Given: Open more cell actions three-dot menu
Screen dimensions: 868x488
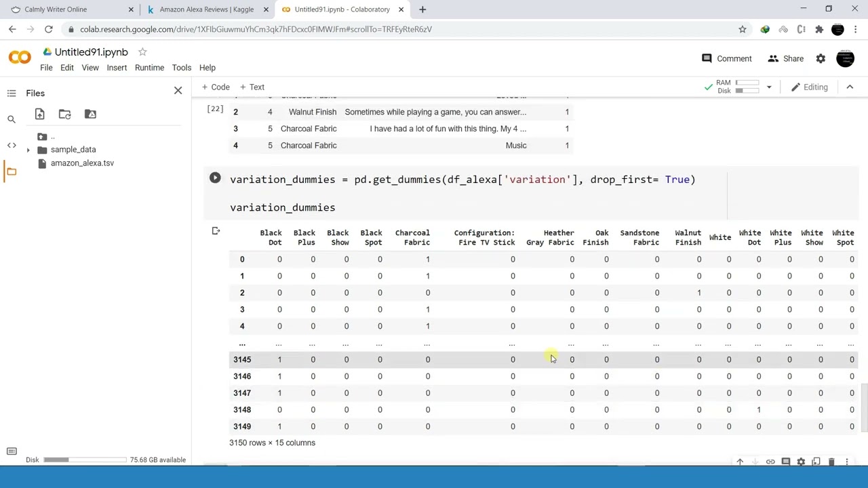Looking at the screenshot, I should coord(847,462).
